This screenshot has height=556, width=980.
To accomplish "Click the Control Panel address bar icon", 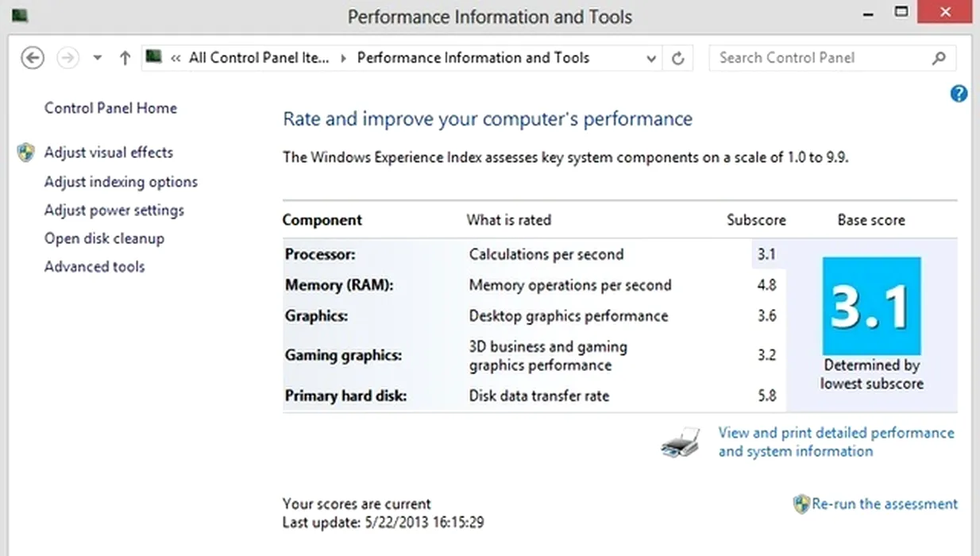I will click(154, 57).
